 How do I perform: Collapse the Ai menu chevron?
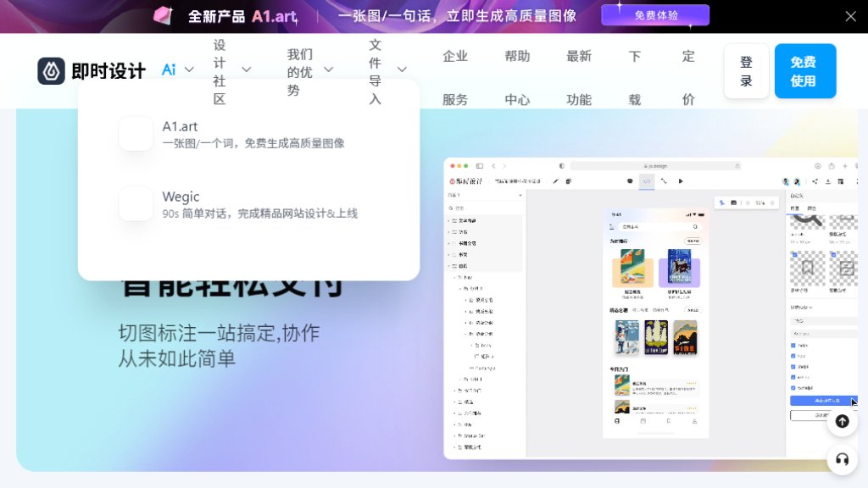[189, 69]
